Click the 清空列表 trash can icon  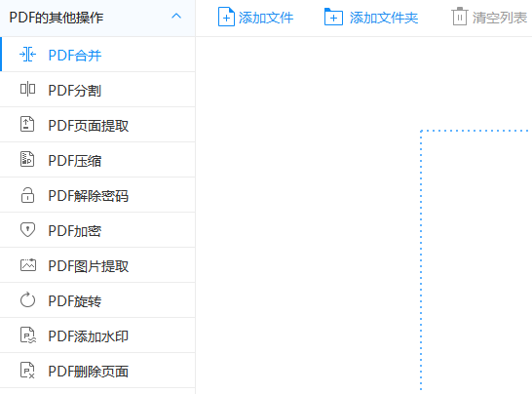[459, 17]
